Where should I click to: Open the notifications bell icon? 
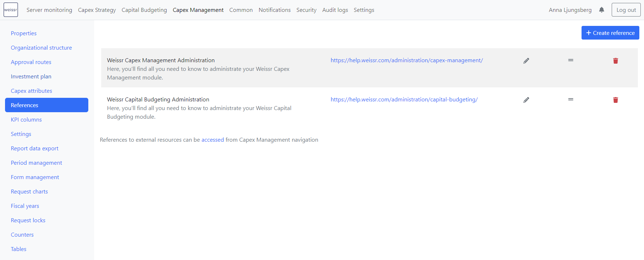[602, 10]
